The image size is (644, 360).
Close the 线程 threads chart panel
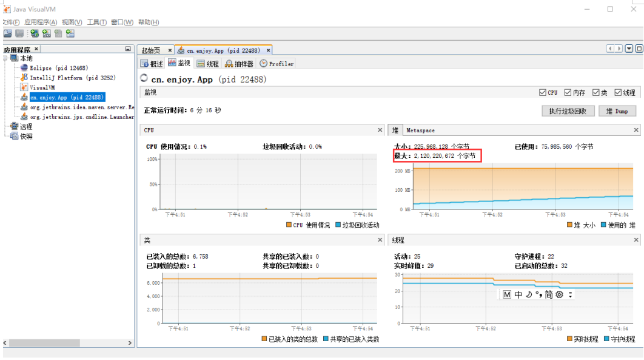coord(636,240)
